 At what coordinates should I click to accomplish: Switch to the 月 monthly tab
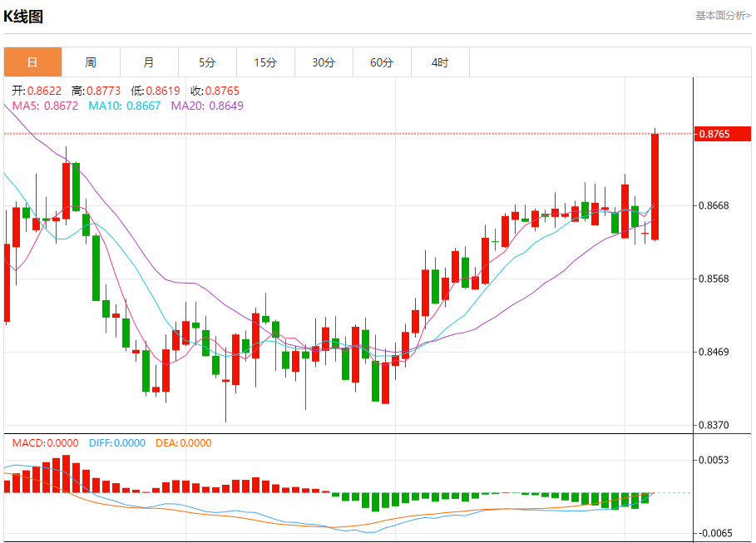click(x=150, y=62)
